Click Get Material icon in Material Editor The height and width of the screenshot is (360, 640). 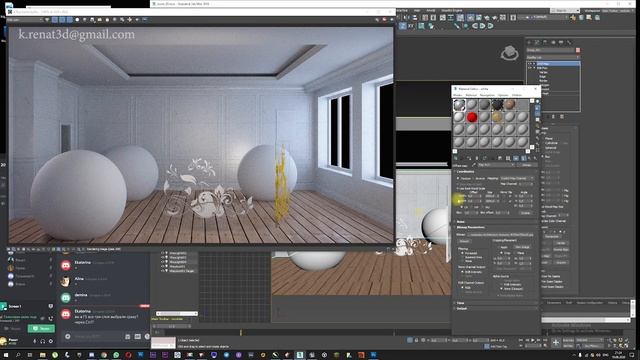tap(456, 158)
